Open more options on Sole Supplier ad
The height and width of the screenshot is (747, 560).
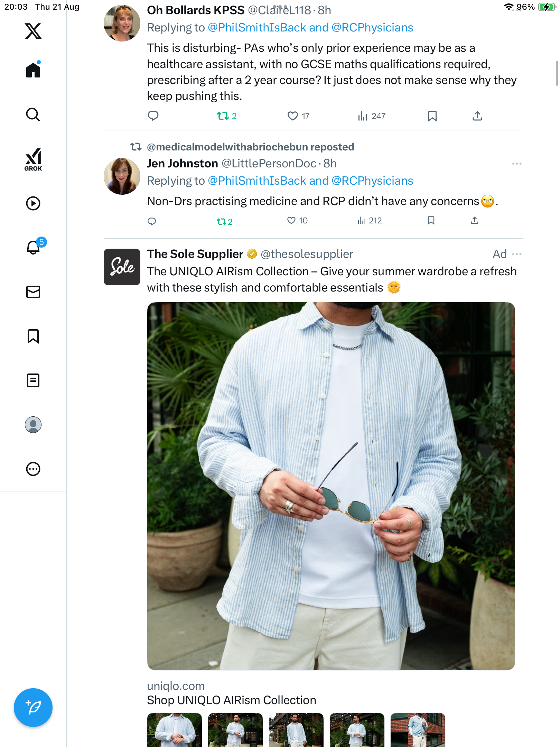point(516,254)
